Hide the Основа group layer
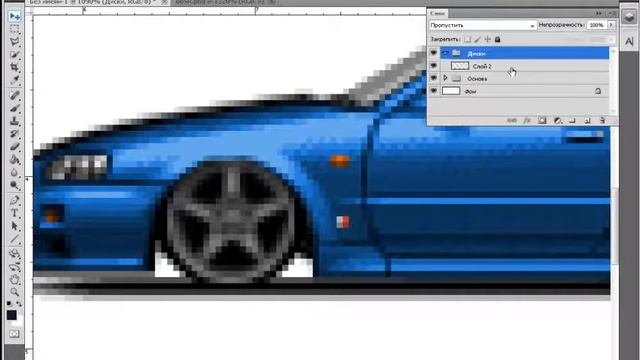640x360 pixels. [x=433, y=78]
